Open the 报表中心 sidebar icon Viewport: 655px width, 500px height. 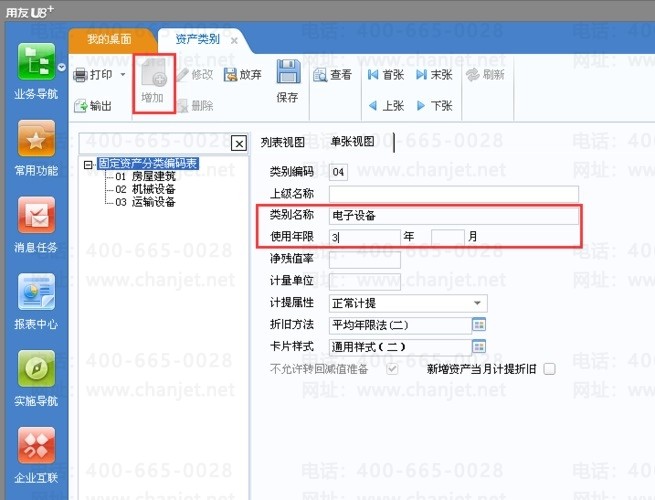click(36, 292)
